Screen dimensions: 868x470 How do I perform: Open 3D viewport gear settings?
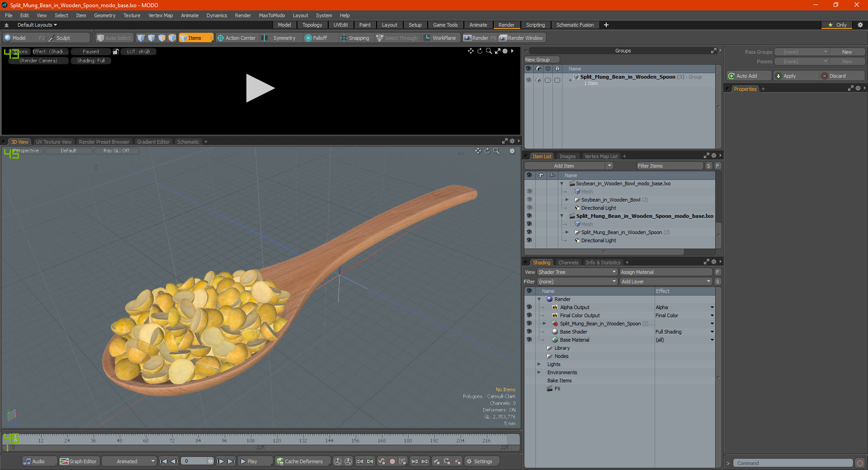pos(512,151)
